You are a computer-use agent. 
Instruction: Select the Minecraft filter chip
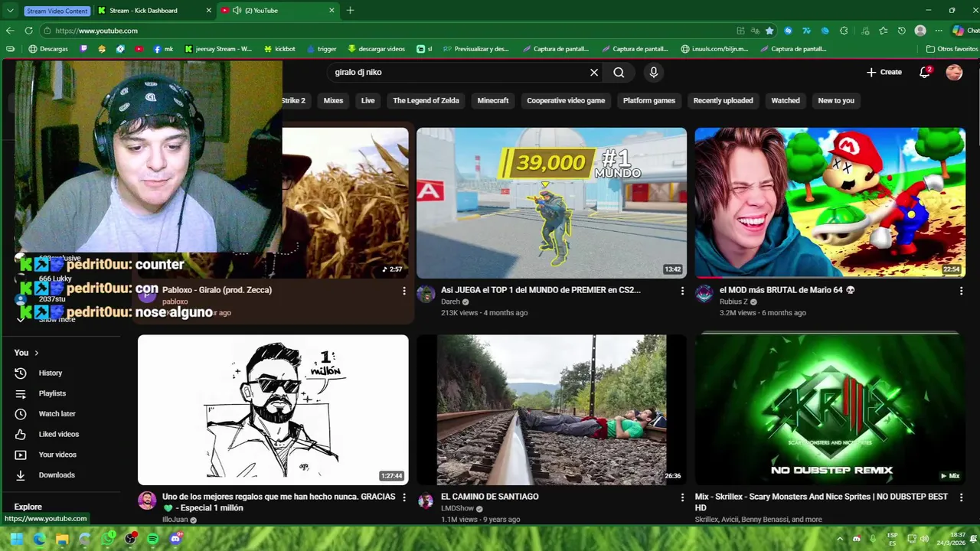pos(493,100)
